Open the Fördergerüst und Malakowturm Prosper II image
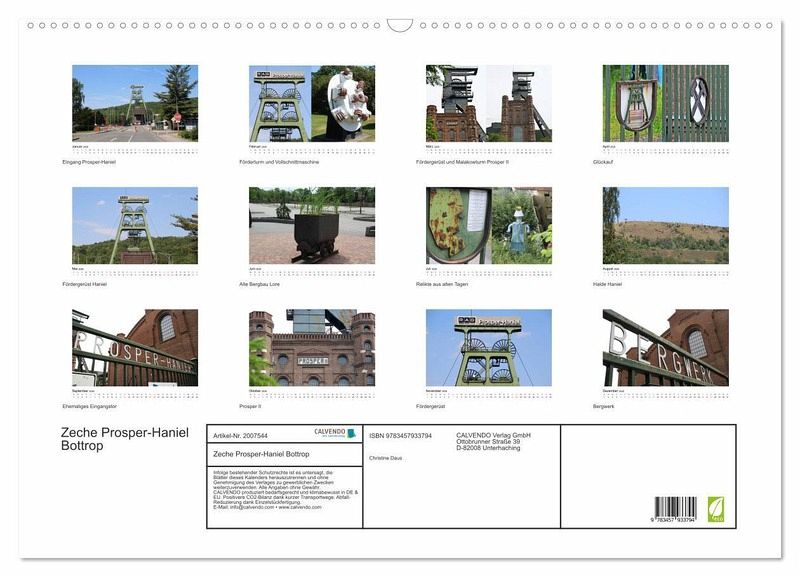Viewport: 800px width, 577px height. [x=489, y=103]
